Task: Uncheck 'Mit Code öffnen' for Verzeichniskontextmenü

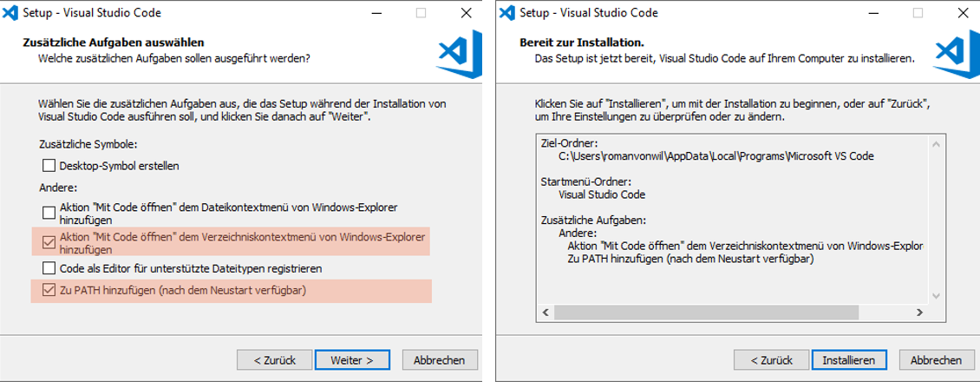Action: pos(49,242)
